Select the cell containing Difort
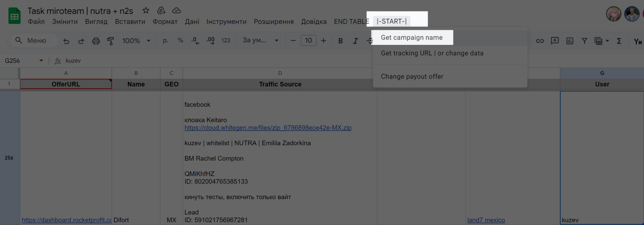This screenshot has width=644, height=225. (x=136, y=158)
